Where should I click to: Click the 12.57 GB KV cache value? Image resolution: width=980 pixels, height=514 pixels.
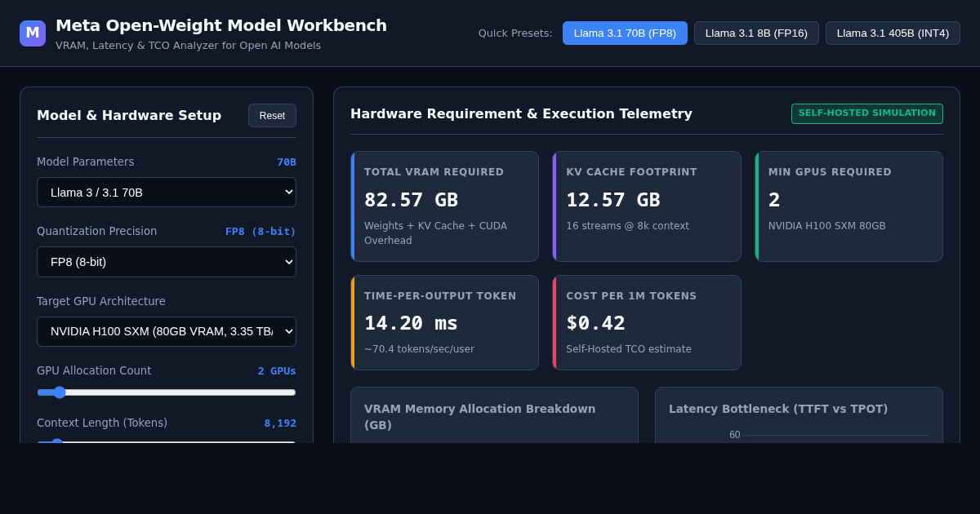pyautogui.click(x=613, y=200)
